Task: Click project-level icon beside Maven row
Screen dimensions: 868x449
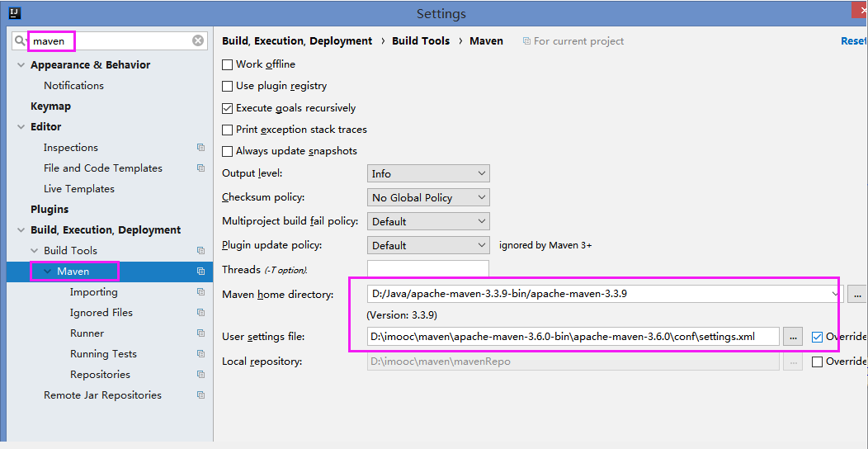Action: pos(201,272)
